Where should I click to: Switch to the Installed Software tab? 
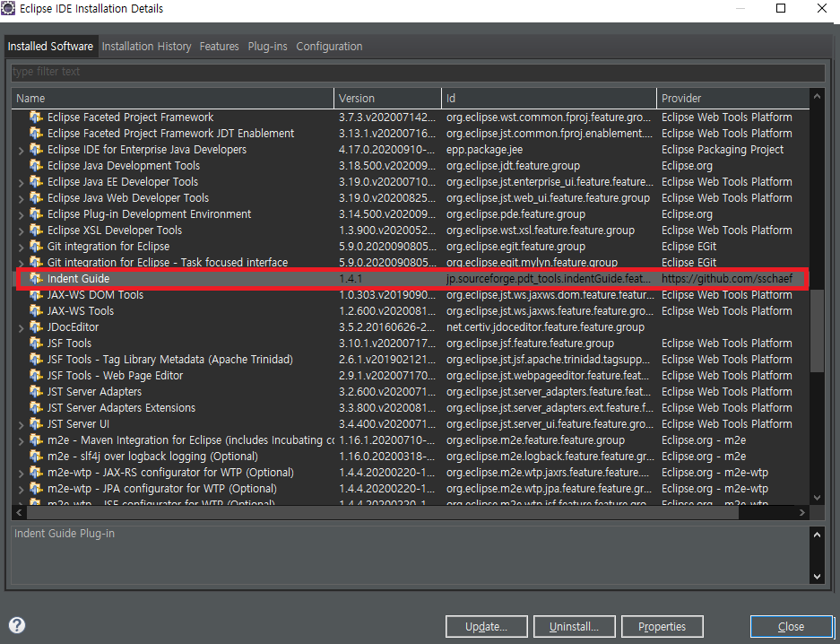pyautogui.click(x=50, y=46)
